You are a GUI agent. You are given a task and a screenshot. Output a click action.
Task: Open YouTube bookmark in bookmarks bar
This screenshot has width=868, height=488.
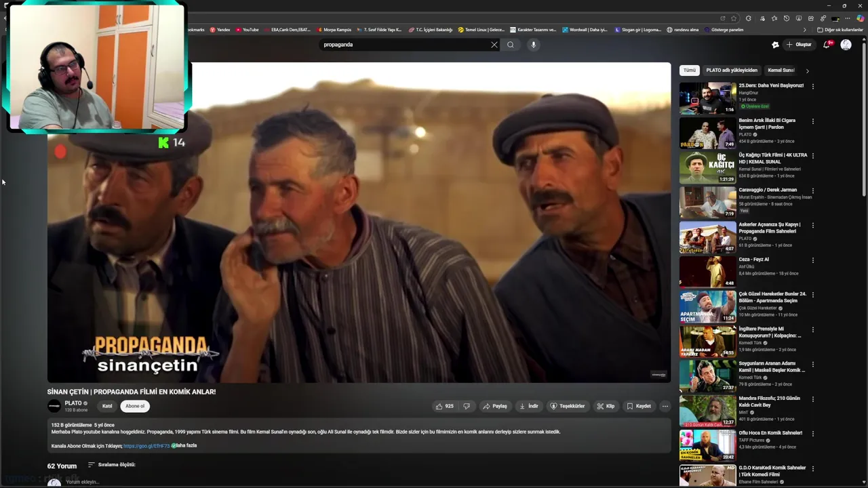point(248,30)
